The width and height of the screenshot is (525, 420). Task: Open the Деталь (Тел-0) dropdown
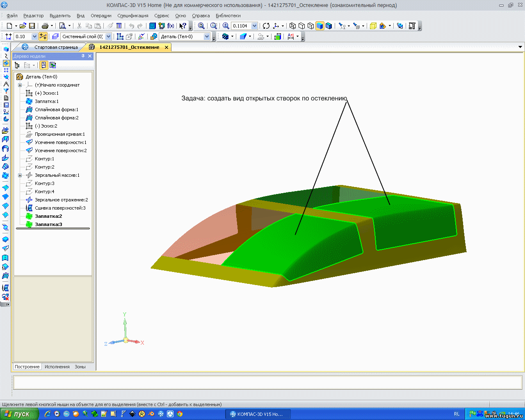(x=207, y=37)
